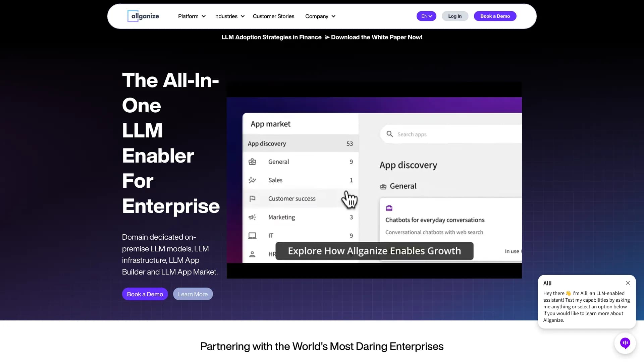Select the Marketing megaphone icon

point(253,217)
